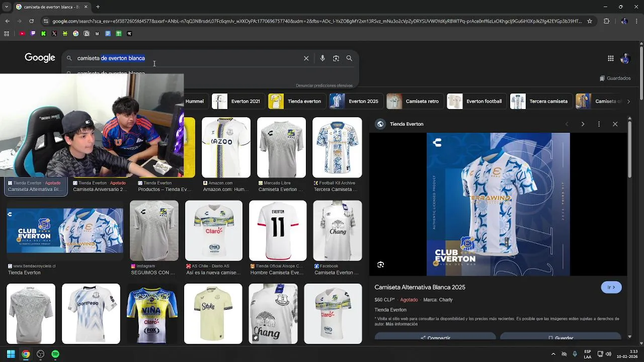Reload the page
Image resolution: width=644 pixels, height=362 pixels.
pos(31,21)
